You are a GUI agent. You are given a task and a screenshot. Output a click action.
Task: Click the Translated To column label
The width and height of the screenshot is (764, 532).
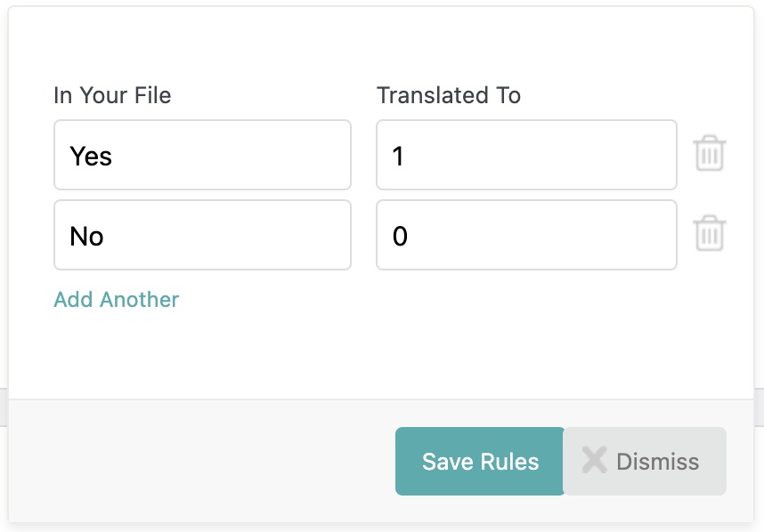click(x=449, y=95)
